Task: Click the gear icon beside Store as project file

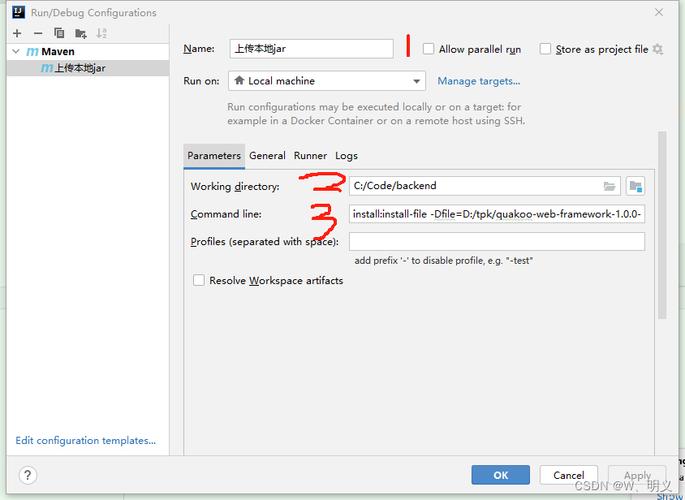Action: (x=658, y=49)
